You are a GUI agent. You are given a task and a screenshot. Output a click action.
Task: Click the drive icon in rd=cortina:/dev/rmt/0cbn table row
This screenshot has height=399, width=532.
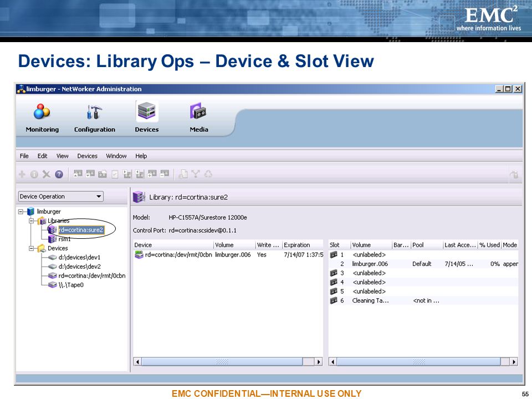coord(139,254)
